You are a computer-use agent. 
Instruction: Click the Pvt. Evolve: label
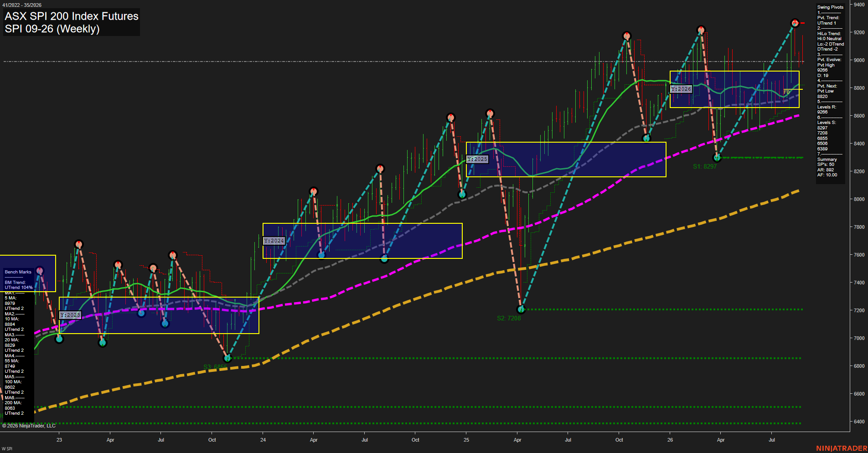point(829,60)
